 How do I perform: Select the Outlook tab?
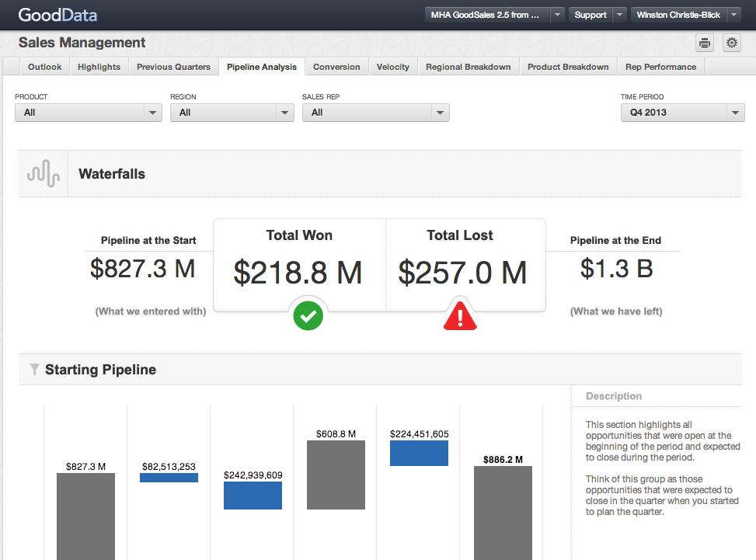pos(44,67)
